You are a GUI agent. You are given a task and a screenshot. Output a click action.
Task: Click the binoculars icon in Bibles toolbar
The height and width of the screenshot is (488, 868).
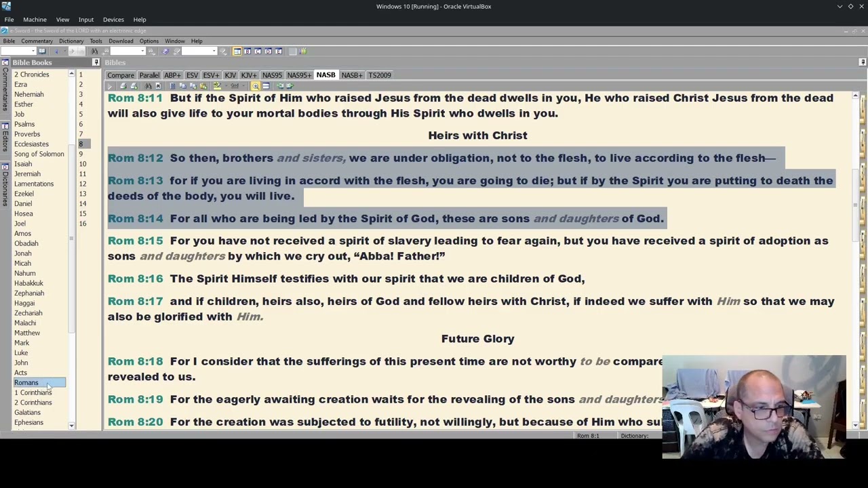click(x=148, y=86)
